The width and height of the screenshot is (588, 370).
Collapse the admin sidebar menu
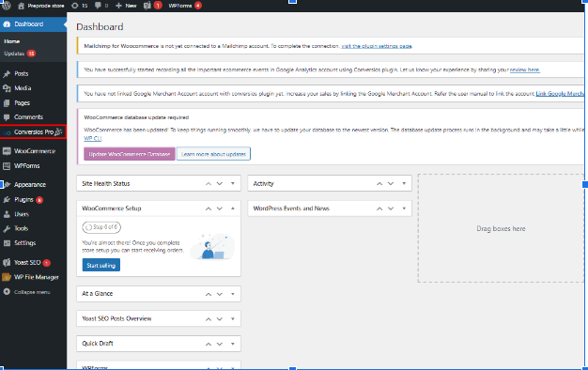[32, 292]
